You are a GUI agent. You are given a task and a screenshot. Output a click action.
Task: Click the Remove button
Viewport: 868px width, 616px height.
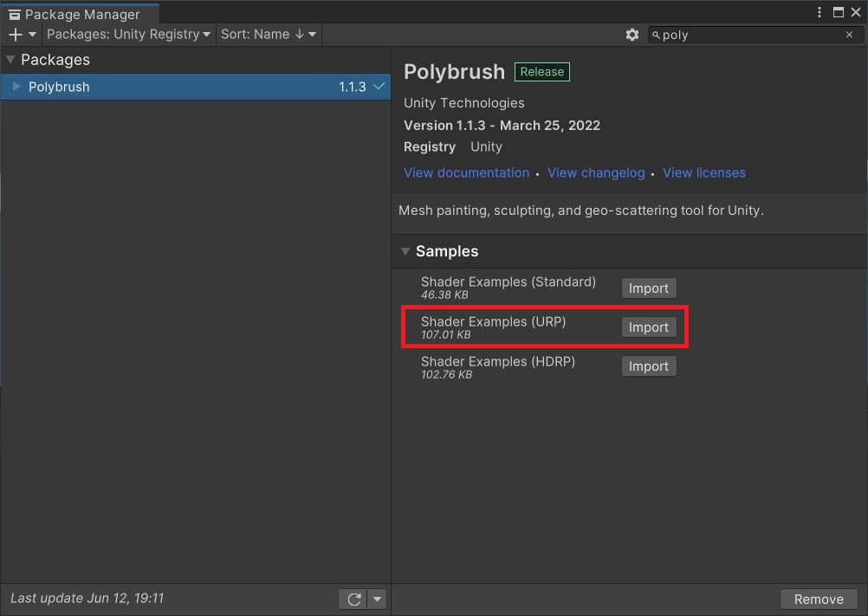(x=818, y=599)
